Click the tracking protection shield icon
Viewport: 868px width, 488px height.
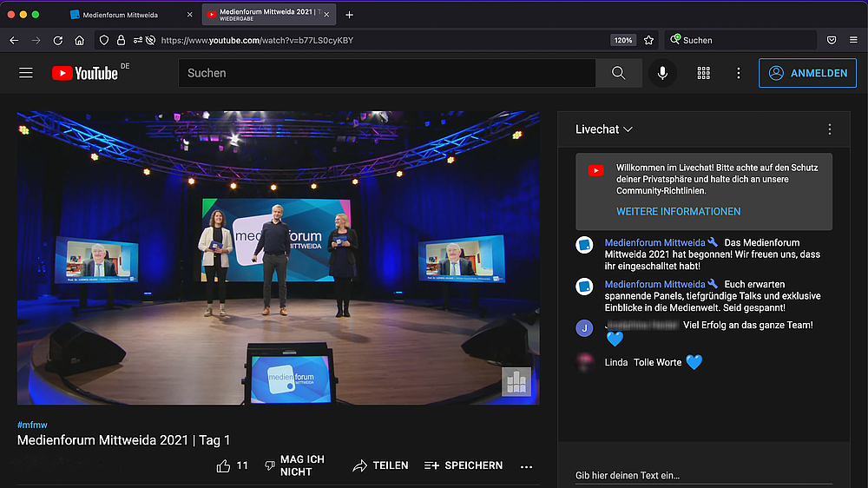tap(104, 41)
